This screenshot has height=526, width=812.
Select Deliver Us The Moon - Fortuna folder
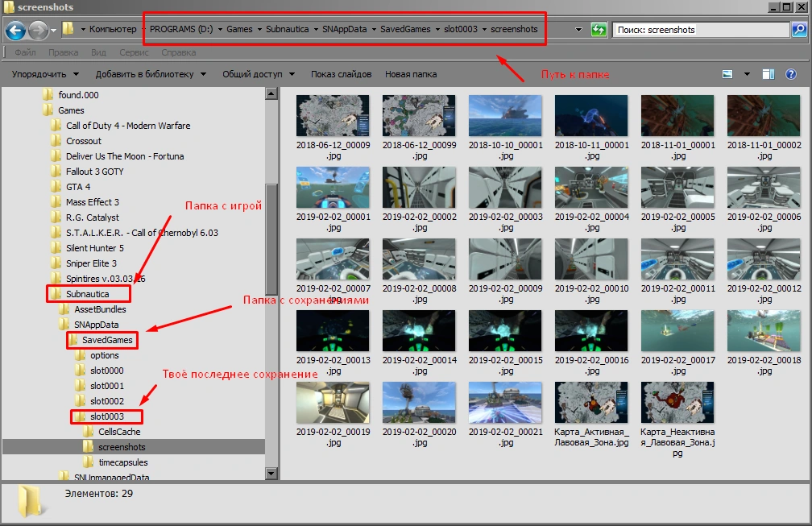click(125, 155)
